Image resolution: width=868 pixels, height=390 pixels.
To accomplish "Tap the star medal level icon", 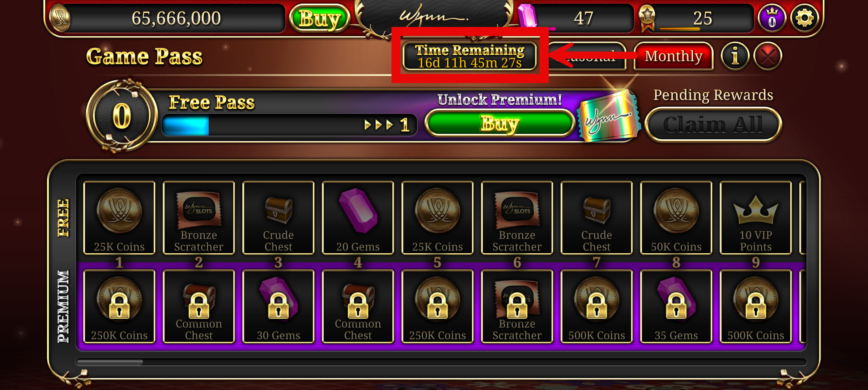I will click(647, 17).
